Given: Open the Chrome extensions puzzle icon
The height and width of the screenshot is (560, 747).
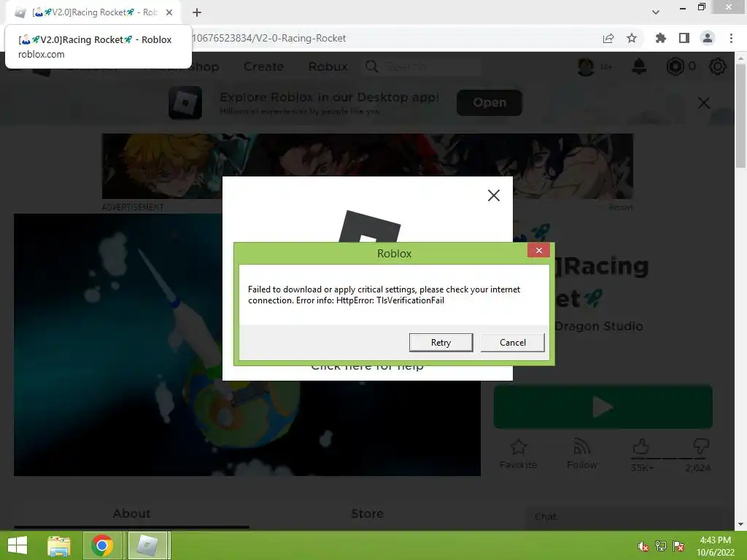Looking at the screenshot, I should 660,38.
